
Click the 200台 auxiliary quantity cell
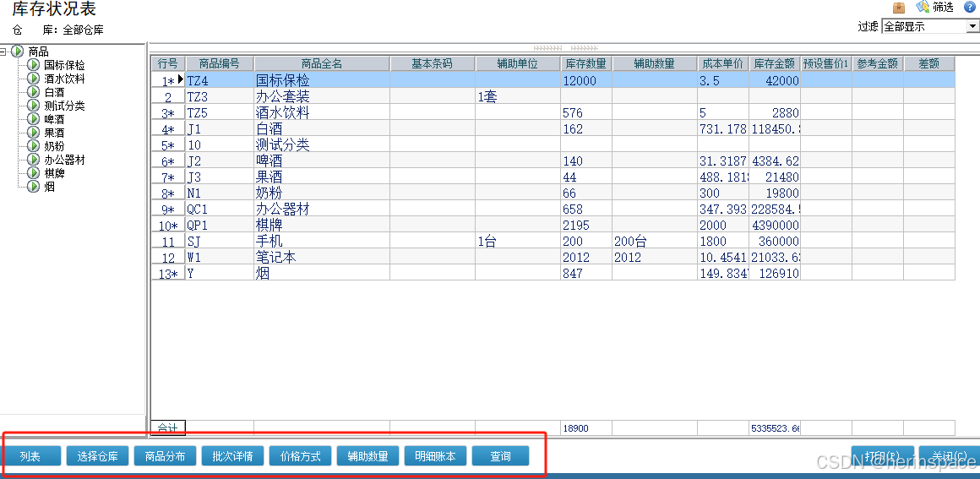[x=655, y=241]
